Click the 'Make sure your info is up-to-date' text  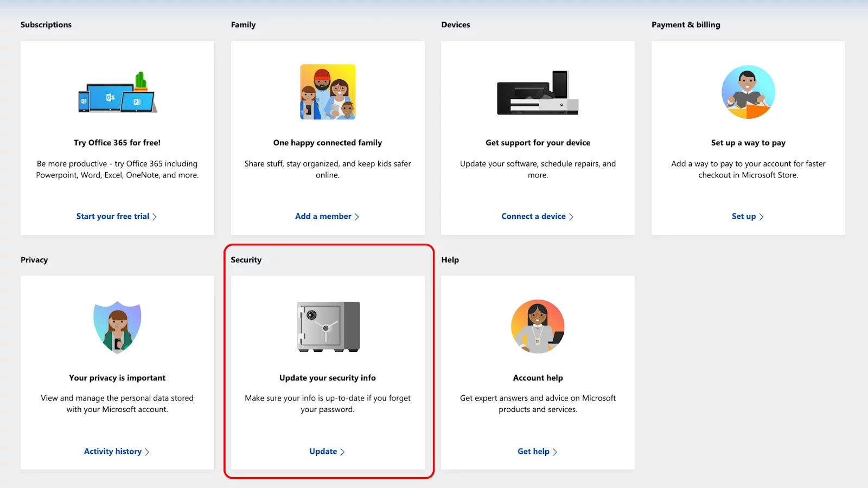pos(328,404)
